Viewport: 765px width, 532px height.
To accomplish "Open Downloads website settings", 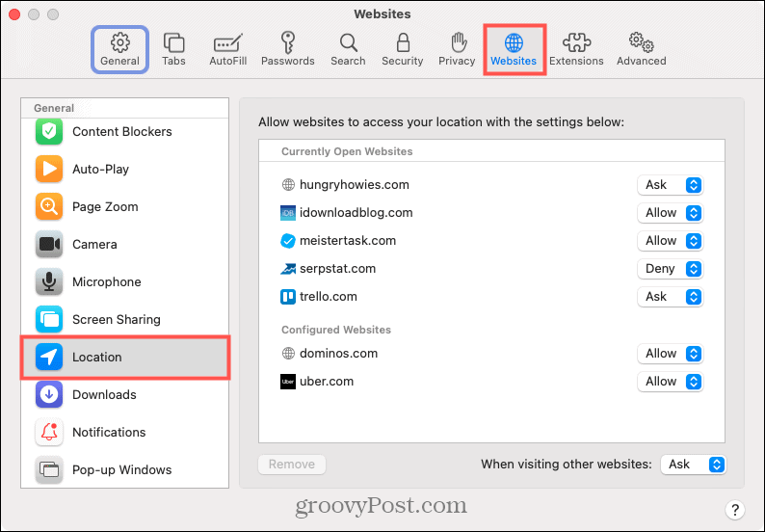I will [x=125, y=394].
